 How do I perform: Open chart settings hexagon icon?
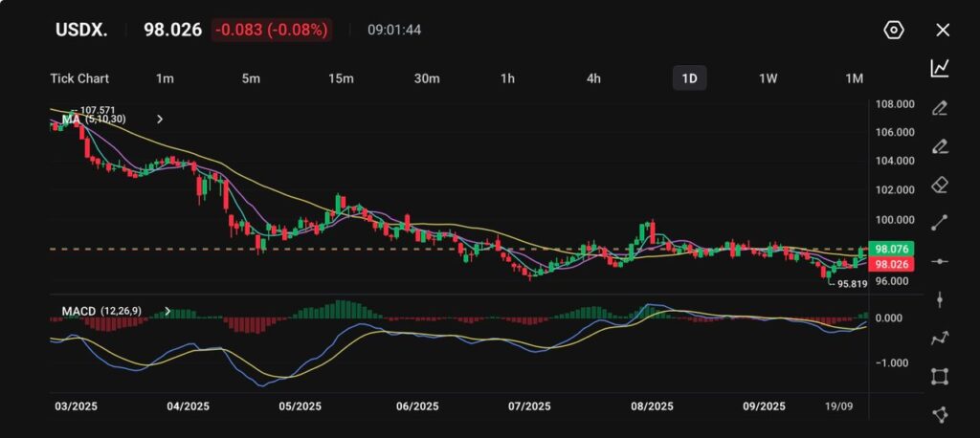(893, 30)
